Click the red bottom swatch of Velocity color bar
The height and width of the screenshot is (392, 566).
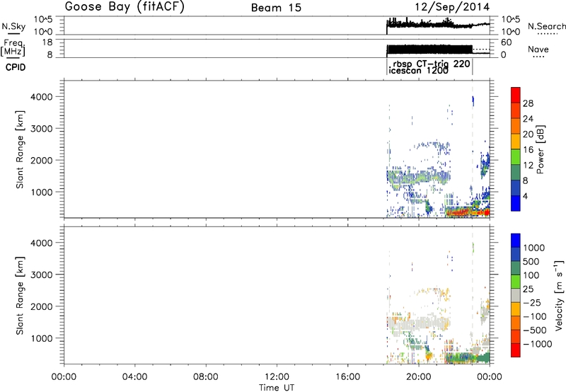[x=516, y=350]
